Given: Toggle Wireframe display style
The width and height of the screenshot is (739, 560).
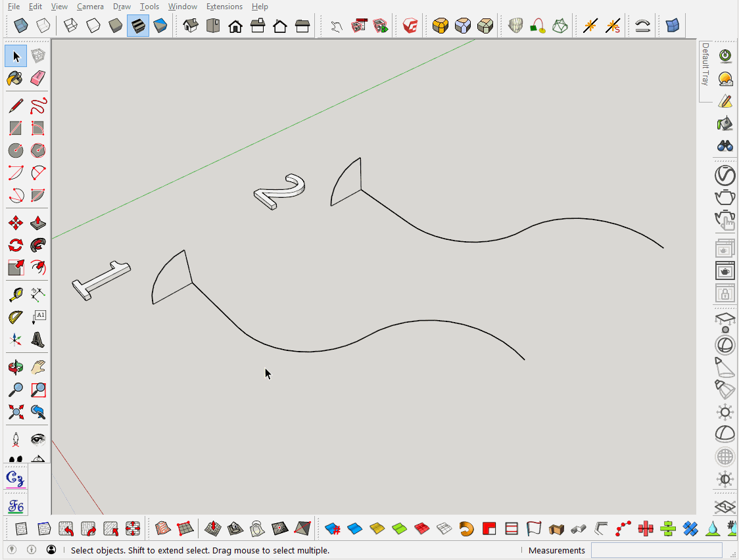Looking at the screenshot, I should (x=71, y=26).
